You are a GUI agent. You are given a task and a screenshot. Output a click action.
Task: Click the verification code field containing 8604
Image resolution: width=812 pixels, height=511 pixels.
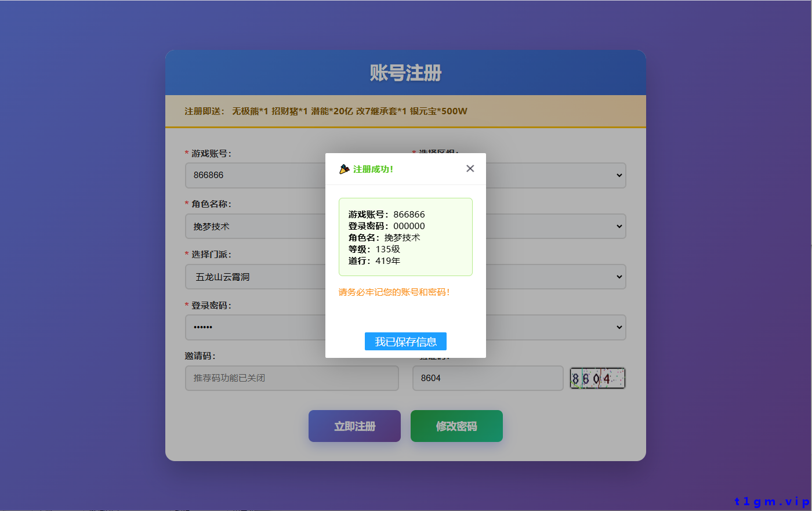tap(488, 378)
